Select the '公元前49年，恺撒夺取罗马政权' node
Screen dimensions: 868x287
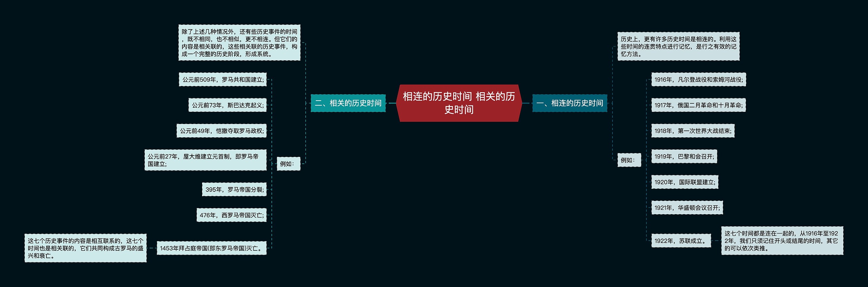tap(221, 131)
